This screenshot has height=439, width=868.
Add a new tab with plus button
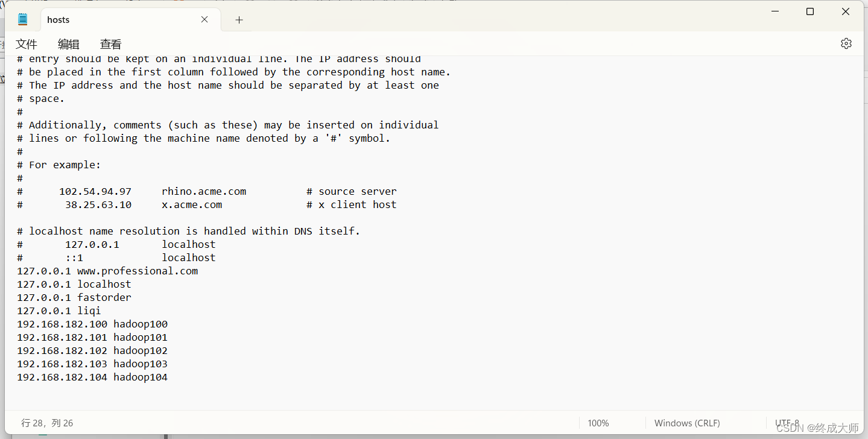click(239, 20)
